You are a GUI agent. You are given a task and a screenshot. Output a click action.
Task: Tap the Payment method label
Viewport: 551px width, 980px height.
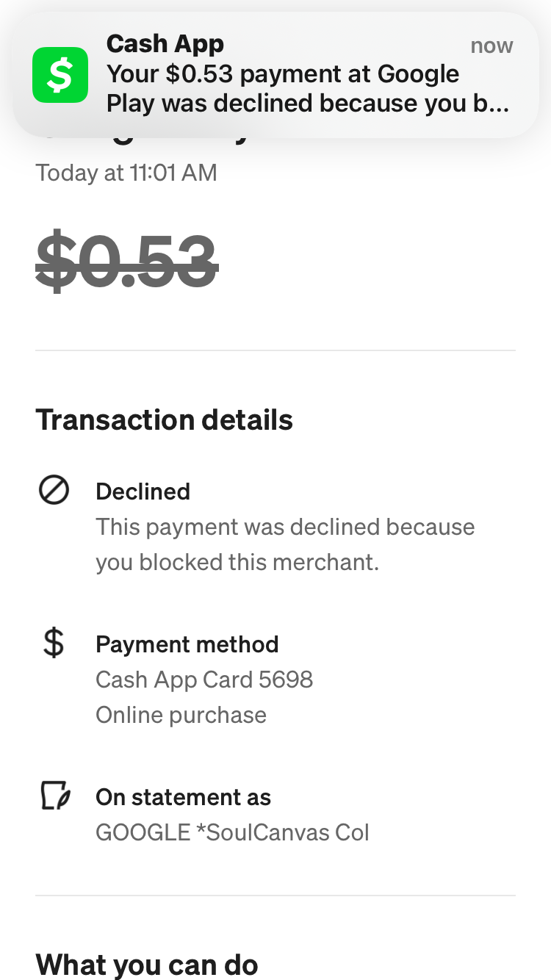click(187, 644)
